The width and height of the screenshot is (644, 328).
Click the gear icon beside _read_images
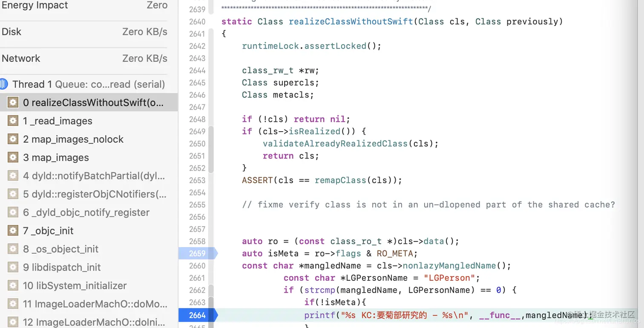click(13, 121)
